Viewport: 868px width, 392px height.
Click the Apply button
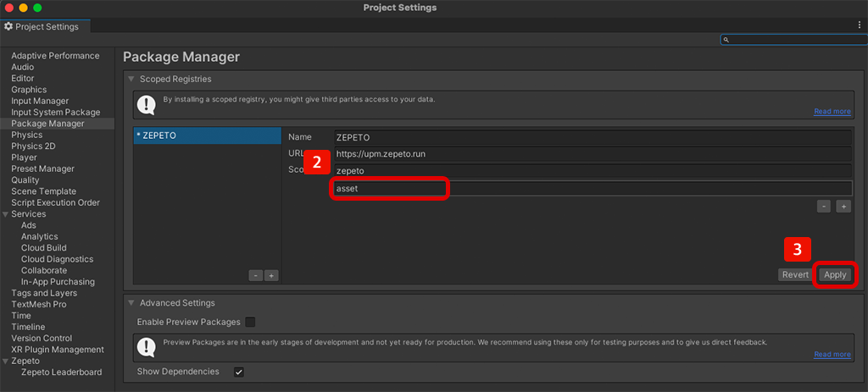pos(835,275)
